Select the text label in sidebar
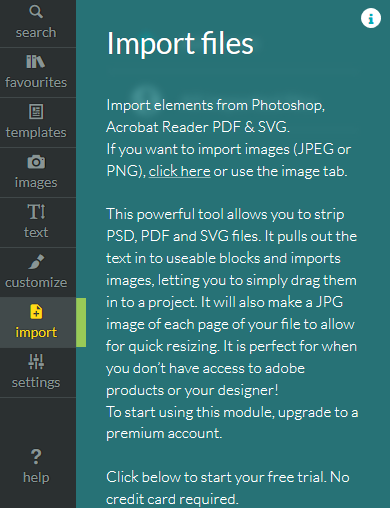Image resolution: width=390 pixels, height=508 pixels. [36, 232]
